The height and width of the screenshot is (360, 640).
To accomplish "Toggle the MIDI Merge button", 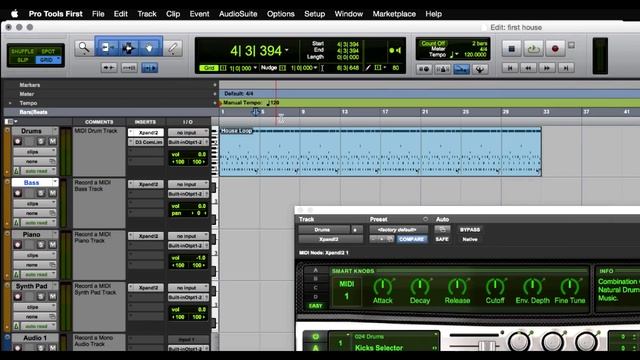I will 480,69.
